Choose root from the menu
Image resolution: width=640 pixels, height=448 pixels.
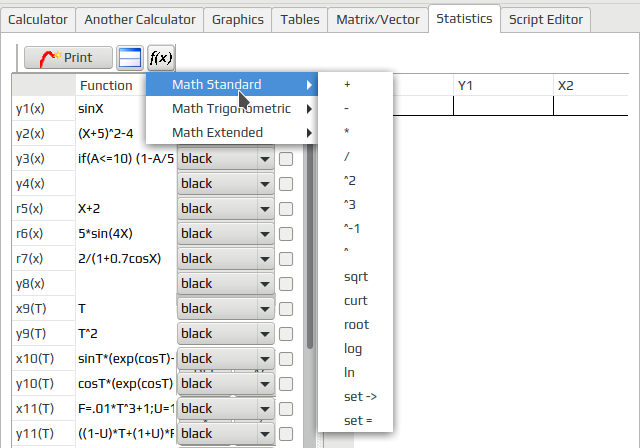point(355,325)
